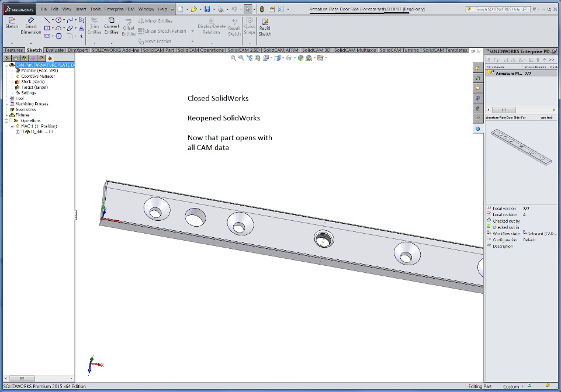The image size is (561, 392).
Task: Expand the Sketch button dropdown arrow
Action: pos(12,43)
